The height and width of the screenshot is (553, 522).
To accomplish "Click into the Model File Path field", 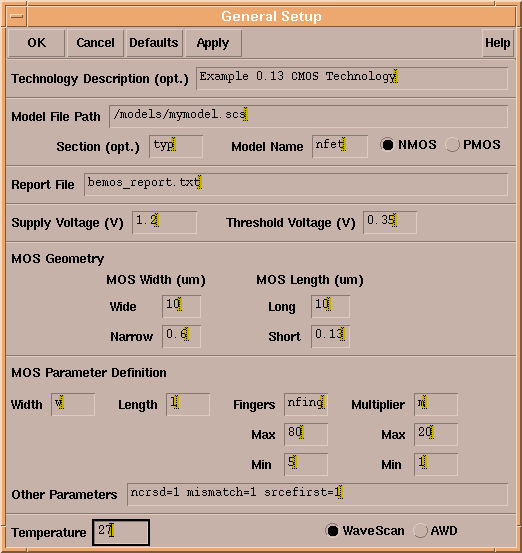I will click(x=308, y=116).
